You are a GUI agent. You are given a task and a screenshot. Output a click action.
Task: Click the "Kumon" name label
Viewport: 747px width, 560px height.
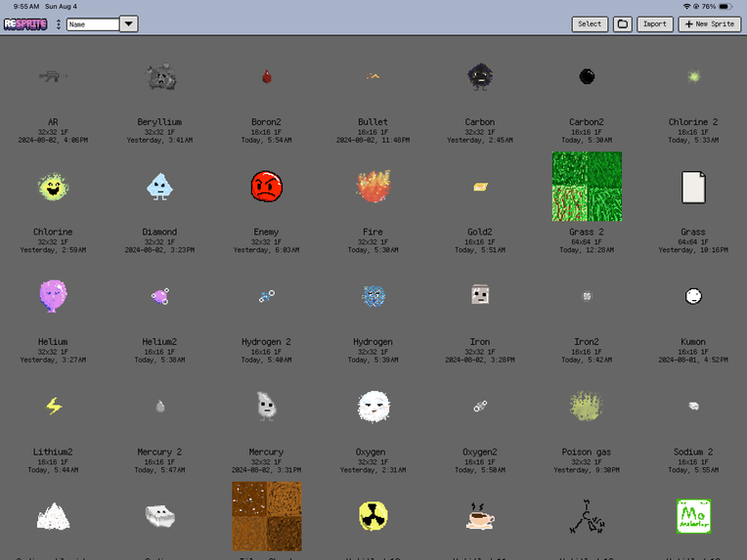click(693, 342)
